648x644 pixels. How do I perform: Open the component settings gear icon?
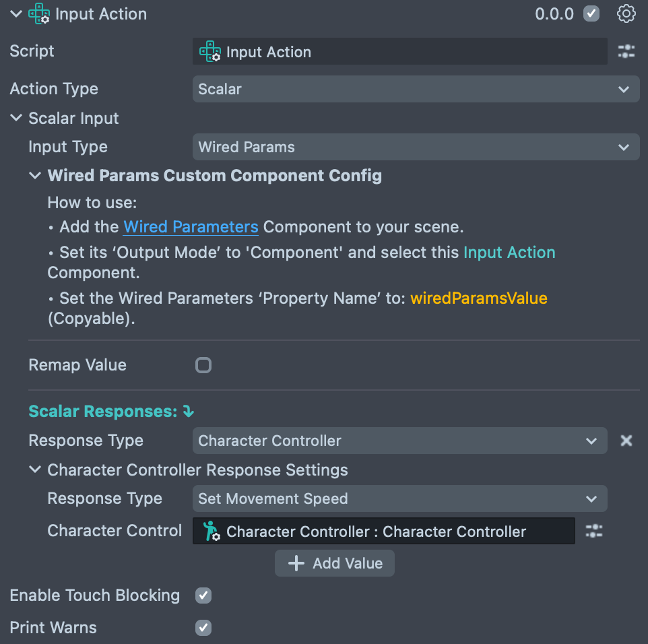tap(626, 14)
